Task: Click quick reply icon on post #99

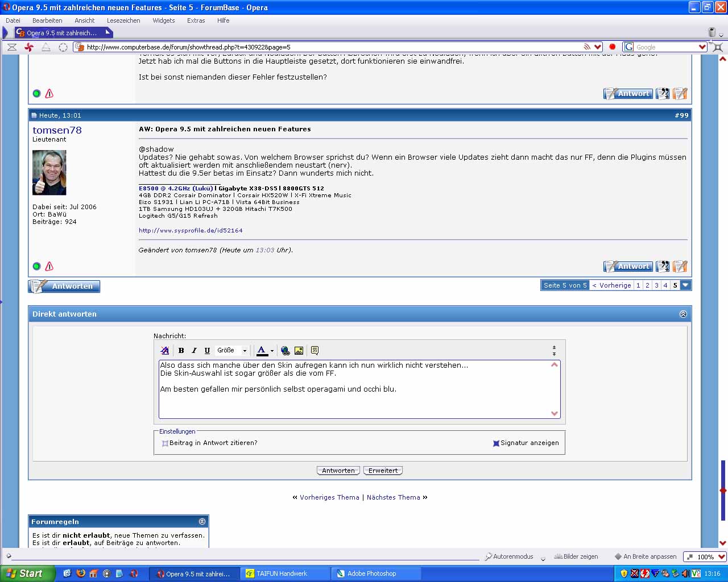Action: point(680,266)
